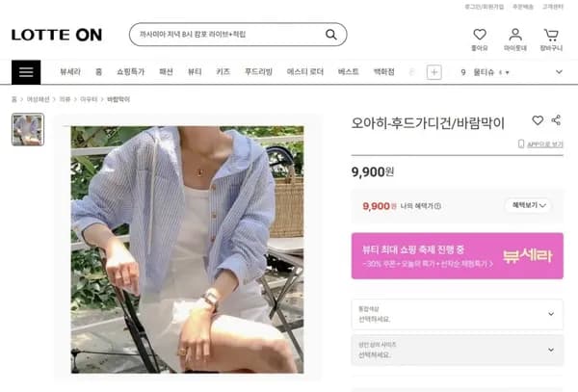Open the first product option dropdown

(x=457, y=314)
